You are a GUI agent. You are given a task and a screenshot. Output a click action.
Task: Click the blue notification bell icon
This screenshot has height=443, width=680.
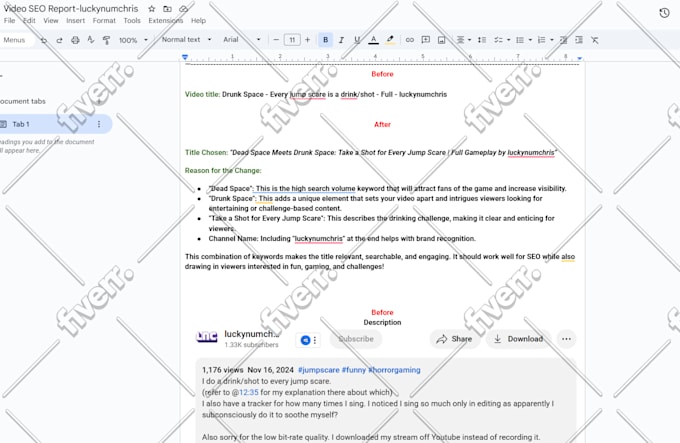tap(305, 340)
